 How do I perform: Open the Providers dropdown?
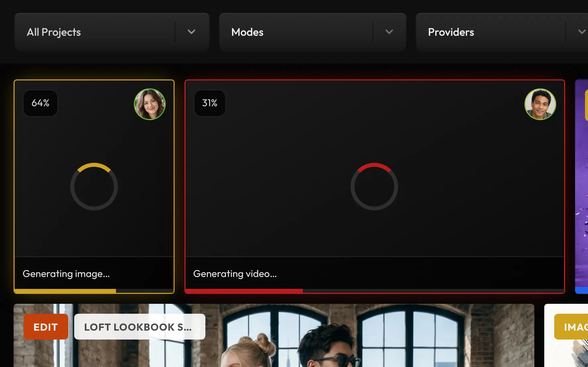(502, 32)
